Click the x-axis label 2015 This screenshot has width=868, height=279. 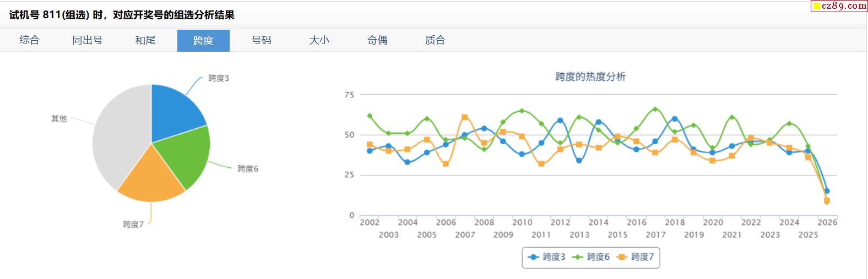[x=617, y=234]
